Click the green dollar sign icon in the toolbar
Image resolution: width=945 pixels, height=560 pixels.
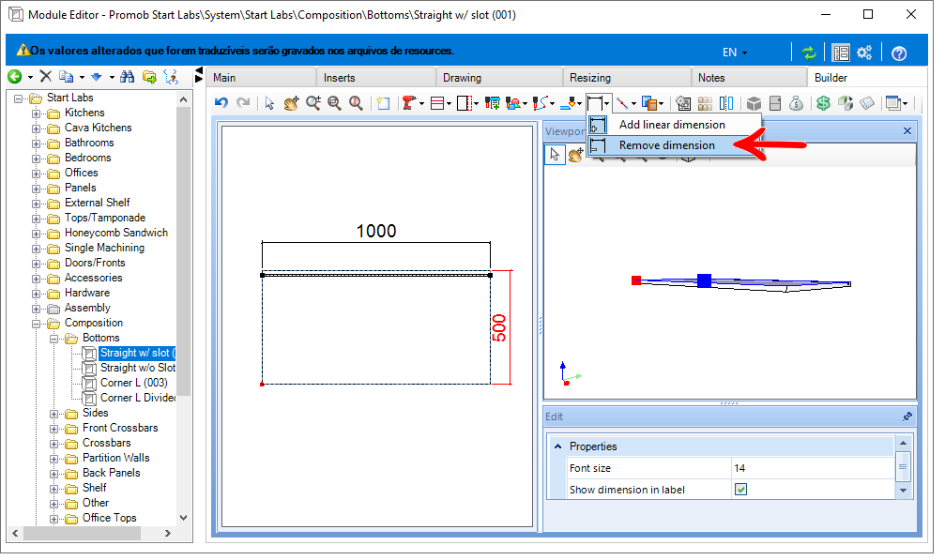pyautogui.click(x=823, y=103)
